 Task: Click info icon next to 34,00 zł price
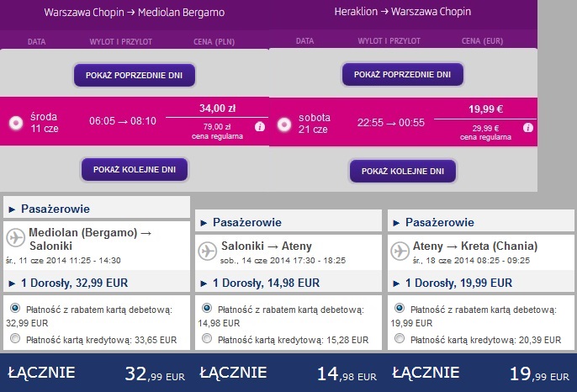(x=259, y=127)
